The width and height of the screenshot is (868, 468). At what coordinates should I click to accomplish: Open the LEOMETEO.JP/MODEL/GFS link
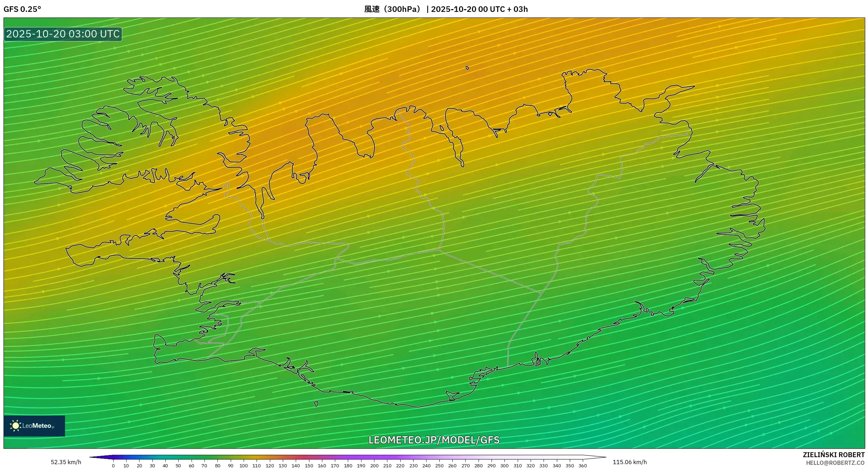pos(434,440)
